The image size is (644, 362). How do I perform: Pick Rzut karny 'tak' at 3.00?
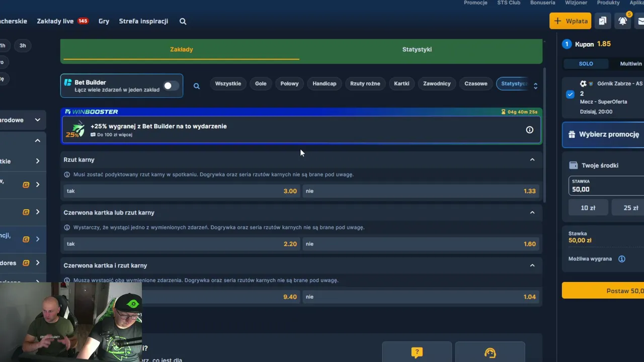click(x=181, y=191)
